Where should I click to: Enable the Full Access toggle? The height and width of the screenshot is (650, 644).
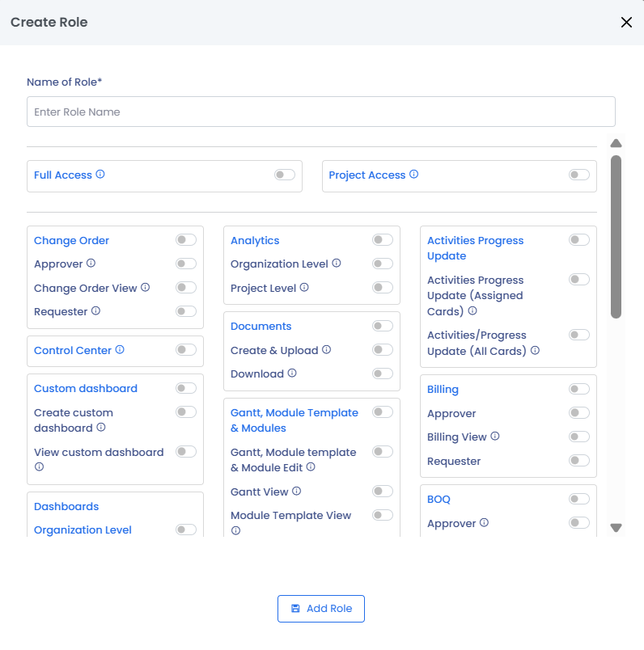285,175
